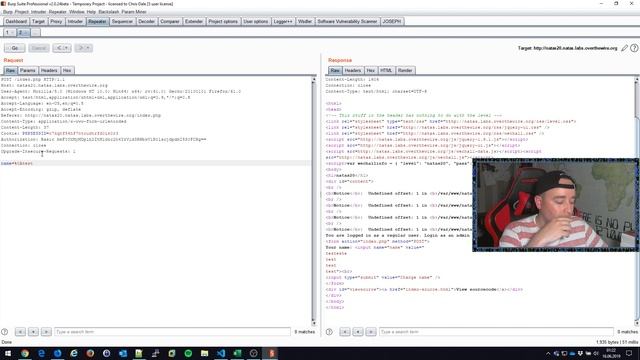
Task: Go to previous match in response search
Action: tap(345, 332)
